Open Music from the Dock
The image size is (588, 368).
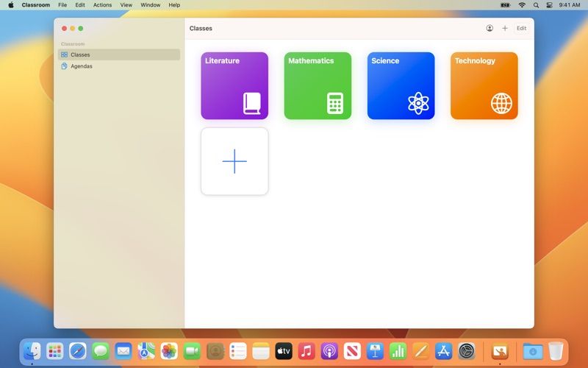[x=306, y=352]
